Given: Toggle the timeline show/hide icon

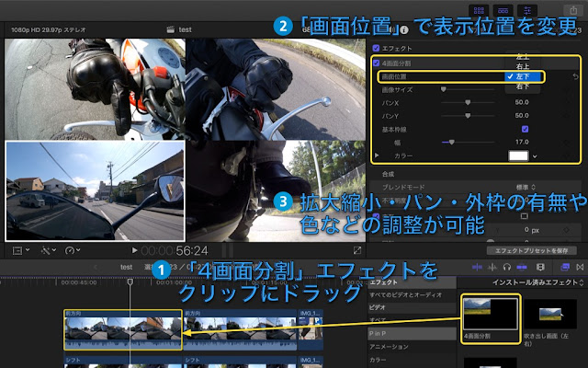Looking at the screenshot, I should pos(503,10).
